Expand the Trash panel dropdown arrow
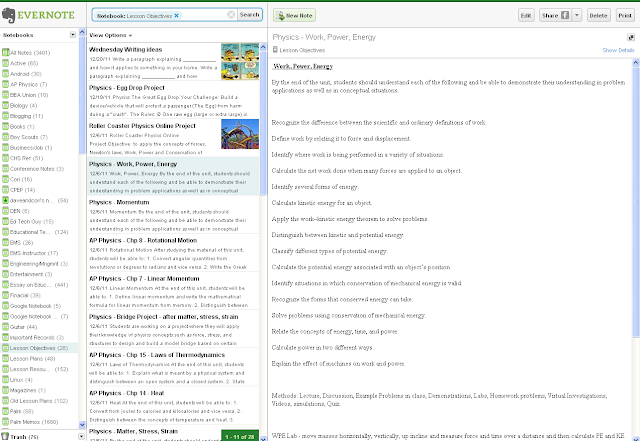 point(81,437)
